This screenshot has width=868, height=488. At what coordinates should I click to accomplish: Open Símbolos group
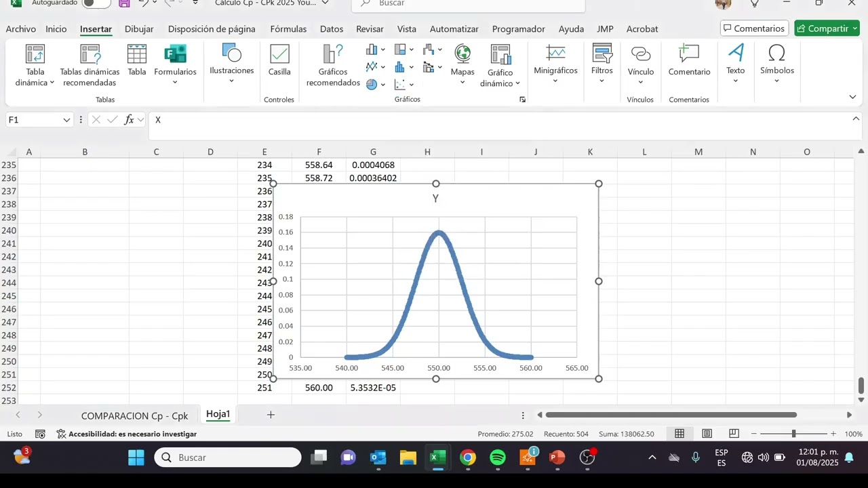(x=776, y=64)
